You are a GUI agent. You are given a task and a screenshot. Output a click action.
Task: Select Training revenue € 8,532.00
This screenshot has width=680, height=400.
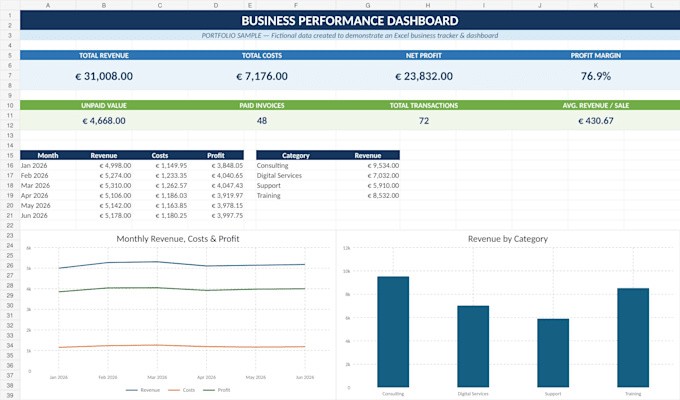tap(368, 196)
